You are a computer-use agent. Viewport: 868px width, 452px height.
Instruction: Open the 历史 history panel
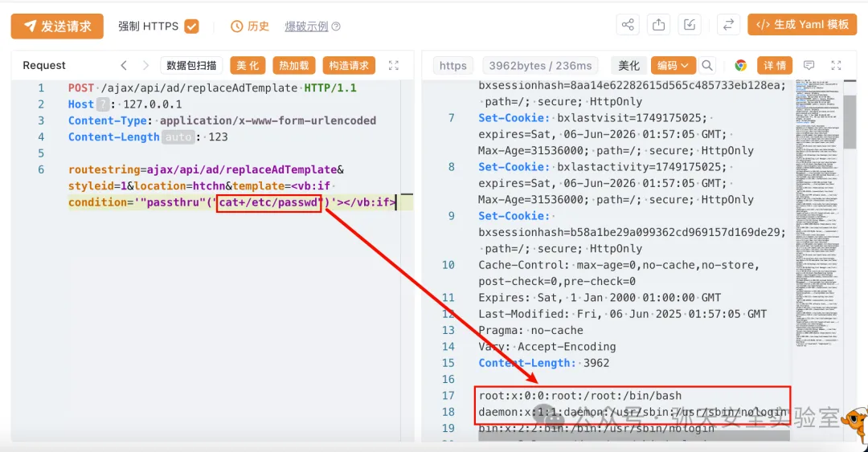(250, 26)
